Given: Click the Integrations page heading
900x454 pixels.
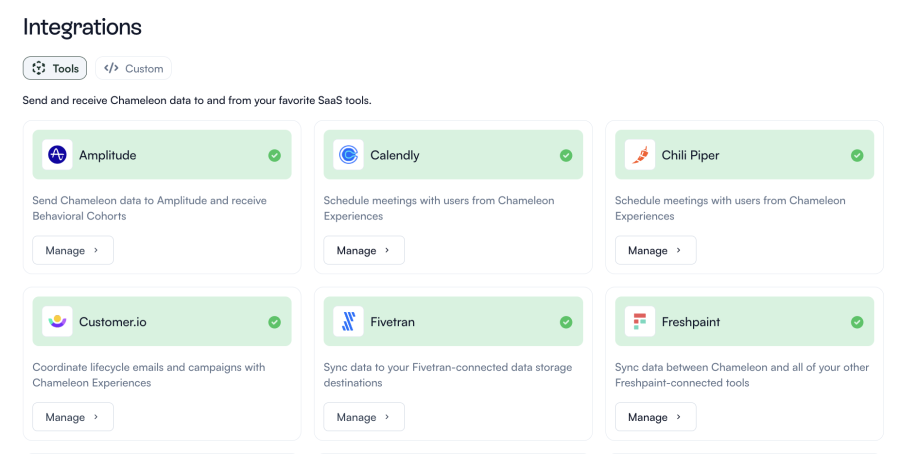Looking at the screenshot, I should point(82,28).
